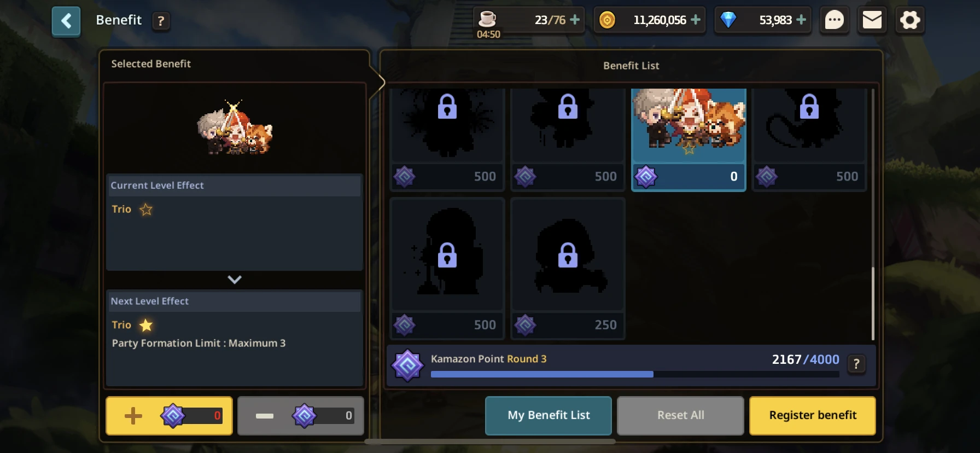
Task: Open My Benefit List
Action: click(549, 415)
